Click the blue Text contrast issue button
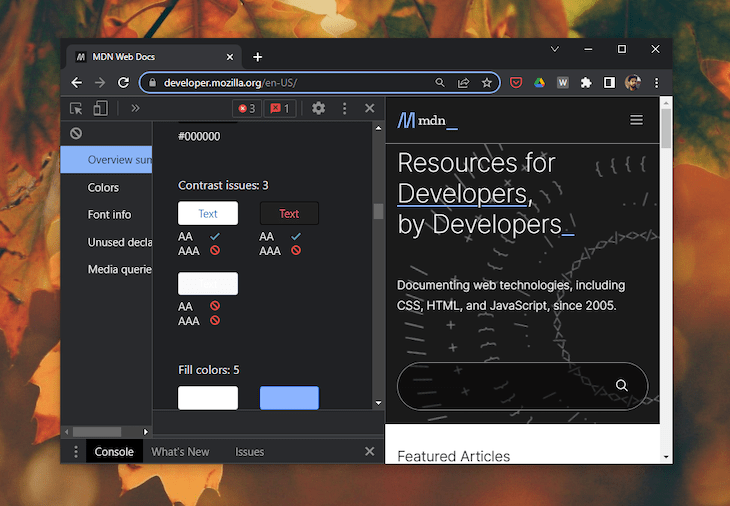Image resolution: width=730 pixels, height=506 pixels. [208, 213]
